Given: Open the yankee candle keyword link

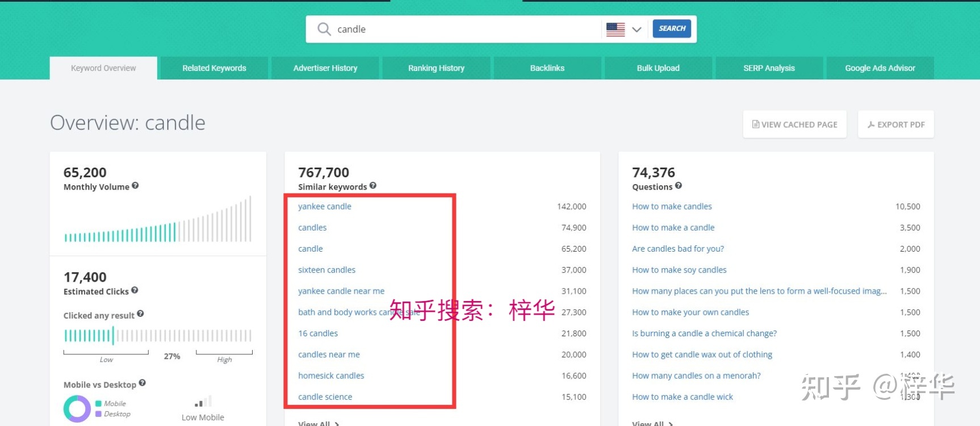Looking at the screenshot, I should pos(325,206).
